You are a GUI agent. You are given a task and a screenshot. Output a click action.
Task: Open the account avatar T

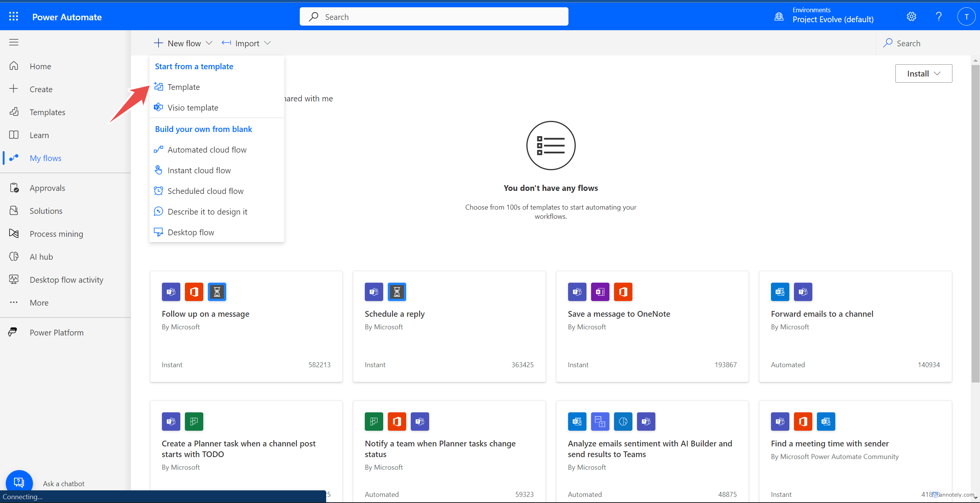[x=966, y=16]
